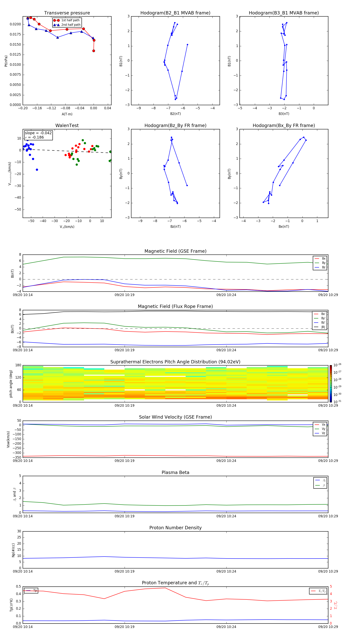Select "Vz" in the solar wind legend
The image size is (351, 644).
click(x=320, y=433)
